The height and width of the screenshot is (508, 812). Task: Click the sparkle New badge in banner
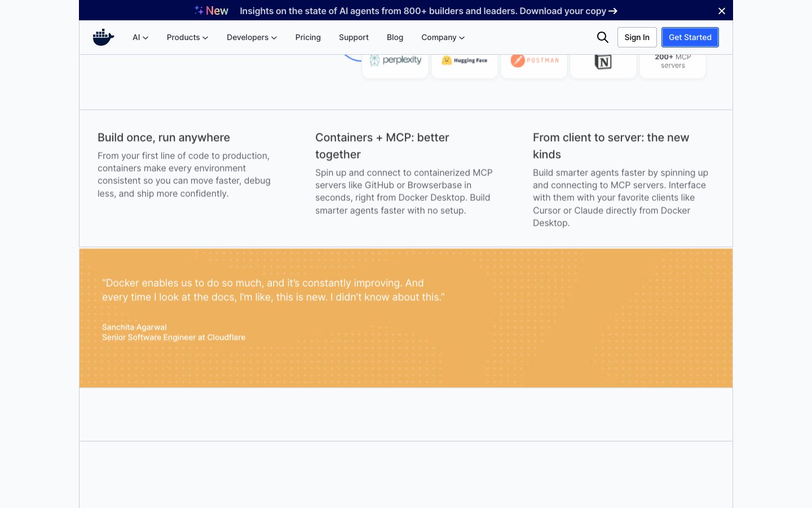click(x=211, y=11)
